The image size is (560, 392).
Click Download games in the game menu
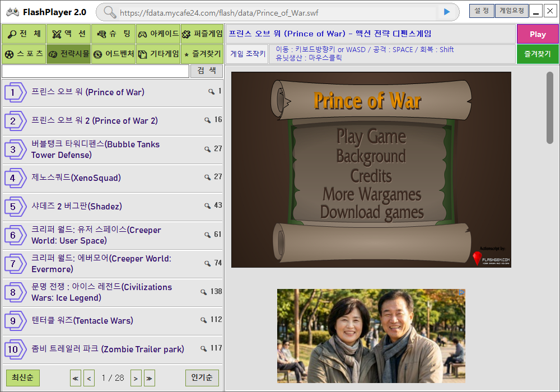(372, 212)
